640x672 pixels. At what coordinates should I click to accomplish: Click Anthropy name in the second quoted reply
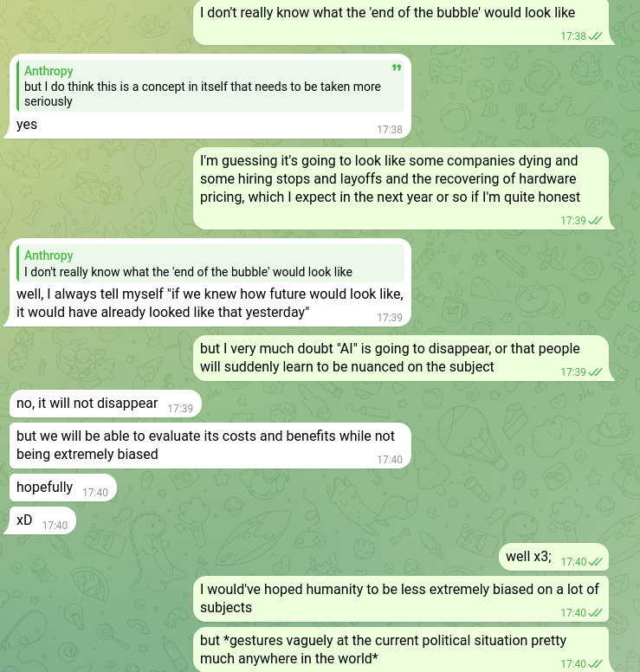point(48,255)
